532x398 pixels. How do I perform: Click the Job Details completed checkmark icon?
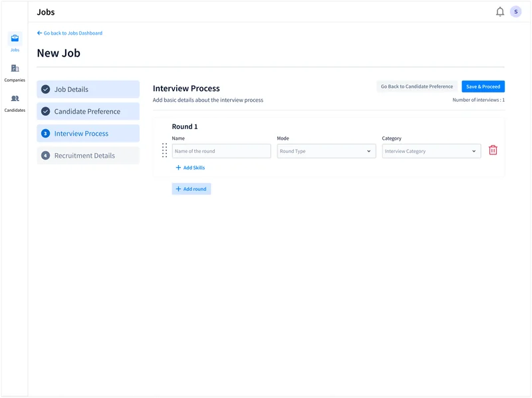click(45, 89)
